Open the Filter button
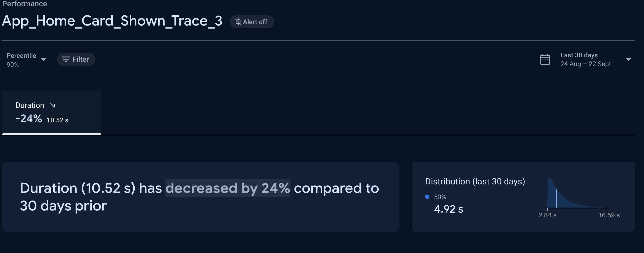This screenshot has height=253, width=644. 76,59
